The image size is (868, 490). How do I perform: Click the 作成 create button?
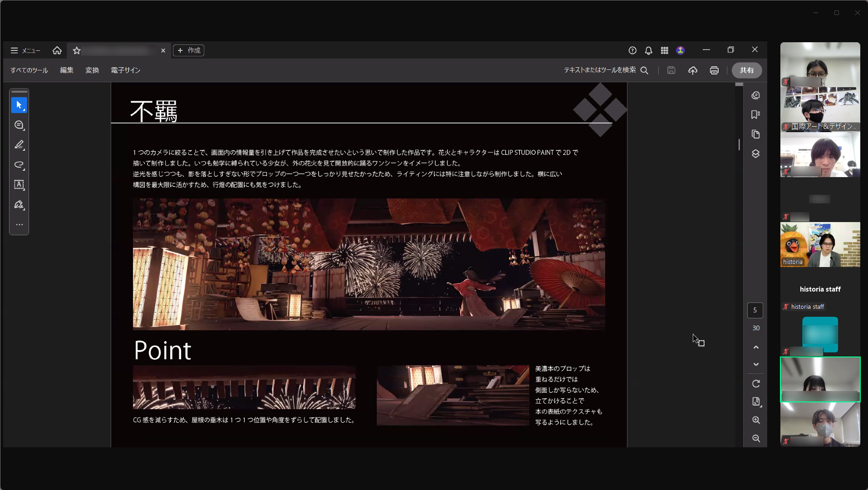coord(189,50)
